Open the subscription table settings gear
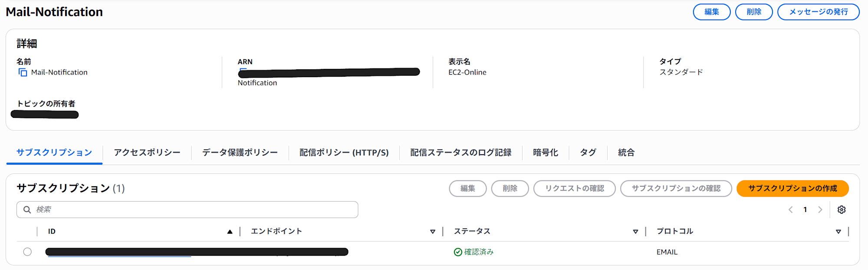868x270 pixels. pos(842,210)
